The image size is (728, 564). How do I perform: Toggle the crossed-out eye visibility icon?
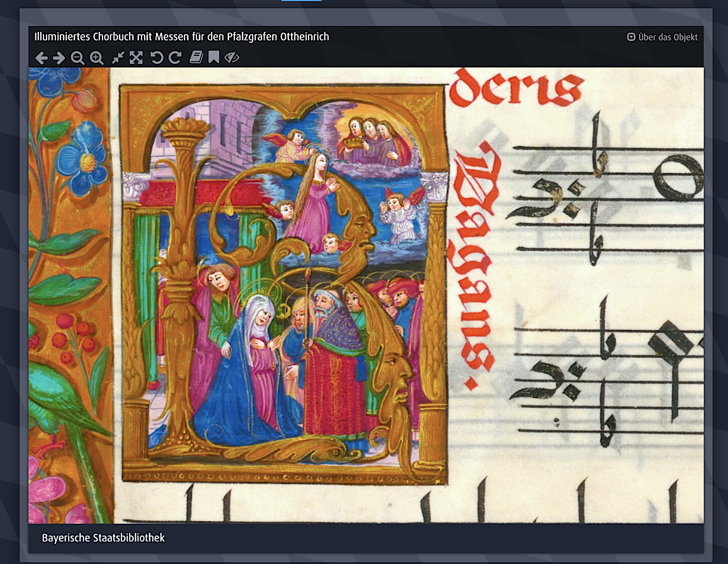[231, 58]
